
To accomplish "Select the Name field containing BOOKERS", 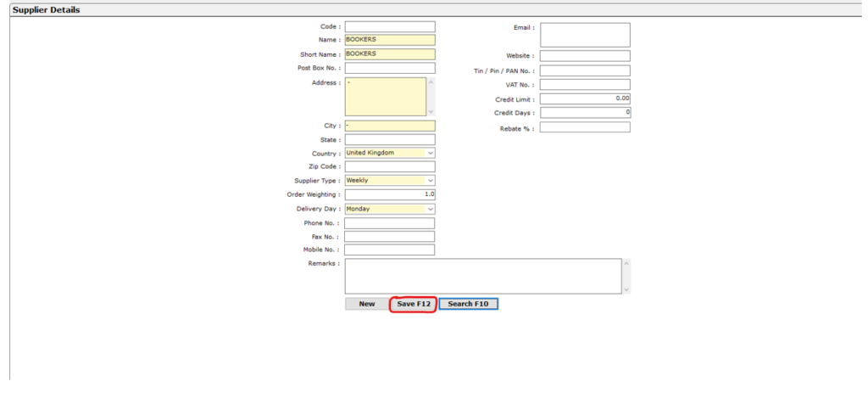I will tap(389, 40).
